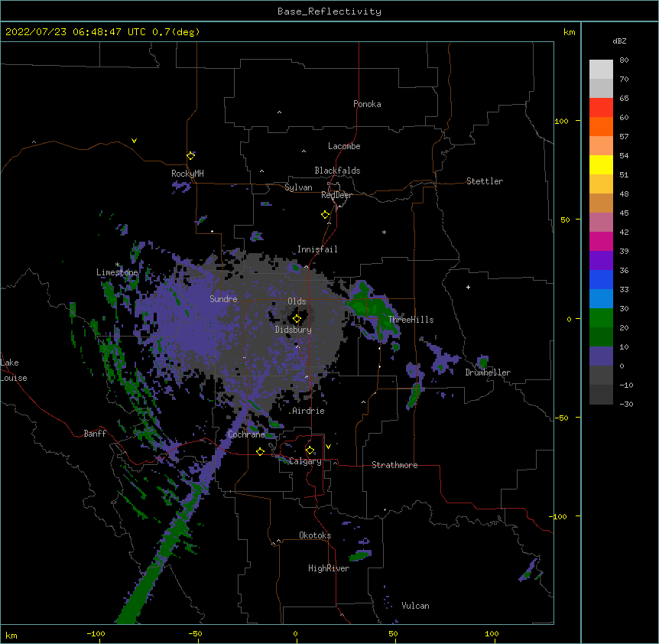Click the dBZ legend heading

coord(619,41)
